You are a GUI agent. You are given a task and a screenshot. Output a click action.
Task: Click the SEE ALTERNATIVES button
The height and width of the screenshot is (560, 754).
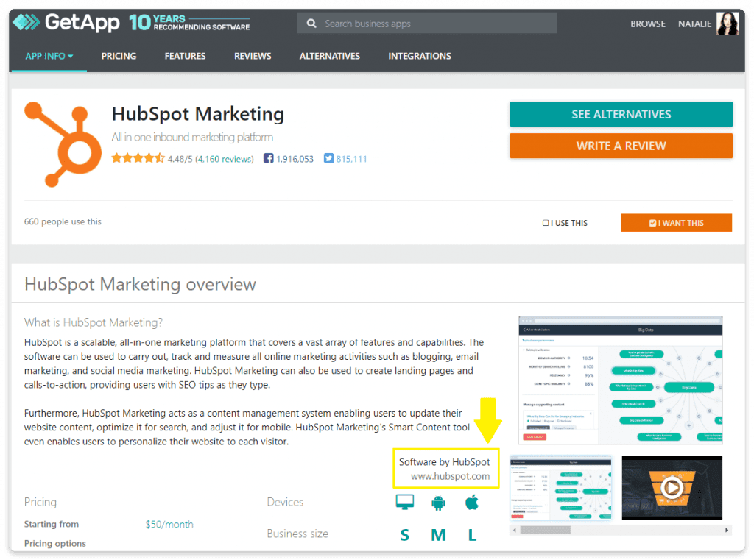(x=621, y=114)
